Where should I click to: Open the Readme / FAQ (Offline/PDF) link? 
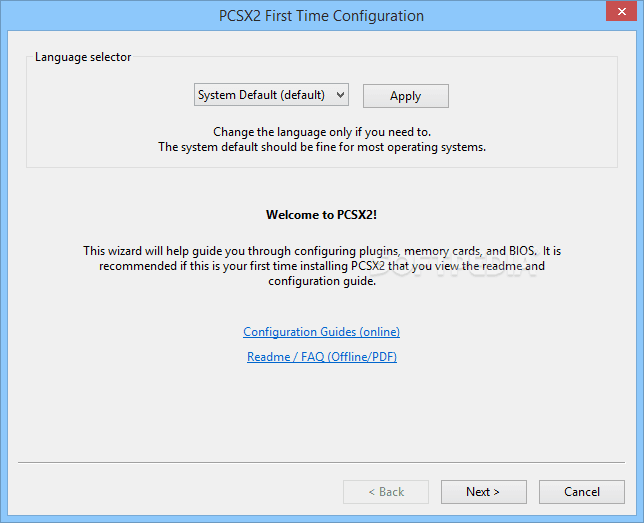point(322,357)
